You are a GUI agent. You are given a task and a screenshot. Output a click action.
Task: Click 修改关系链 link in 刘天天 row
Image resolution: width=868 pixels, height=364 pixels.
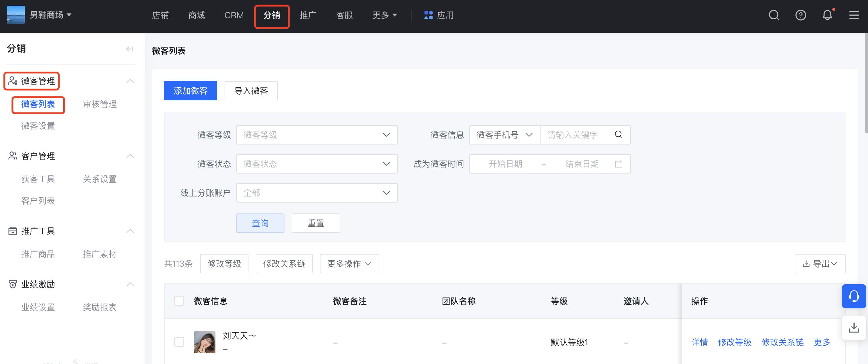[x=782, y=343]
